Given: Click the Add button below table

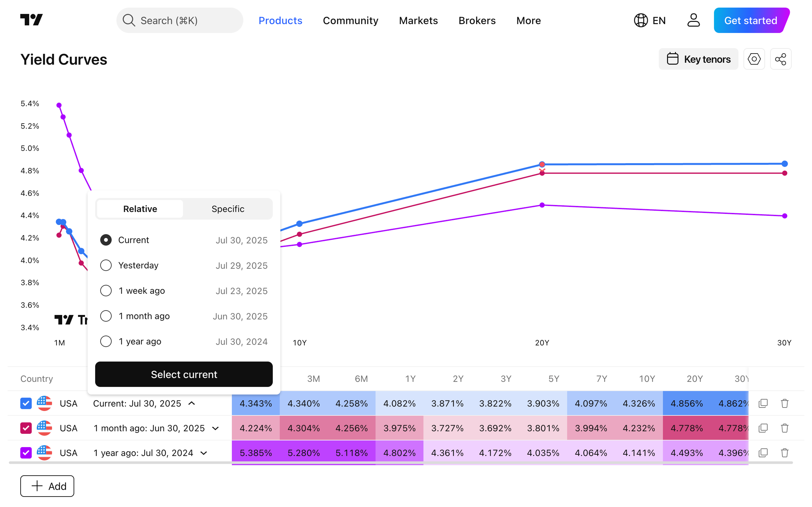Looking at the screenshot, I should (x=47, y=486).
